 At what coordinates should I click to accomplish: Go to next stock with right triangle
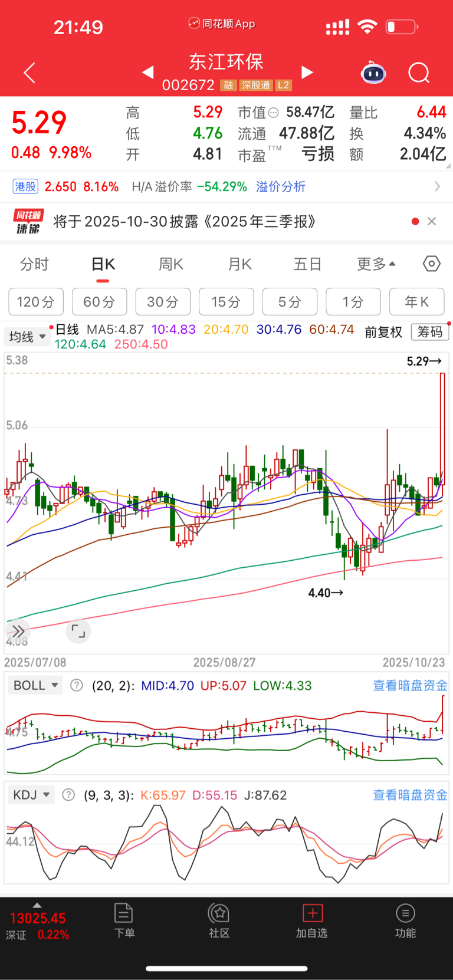coord(307,72)
